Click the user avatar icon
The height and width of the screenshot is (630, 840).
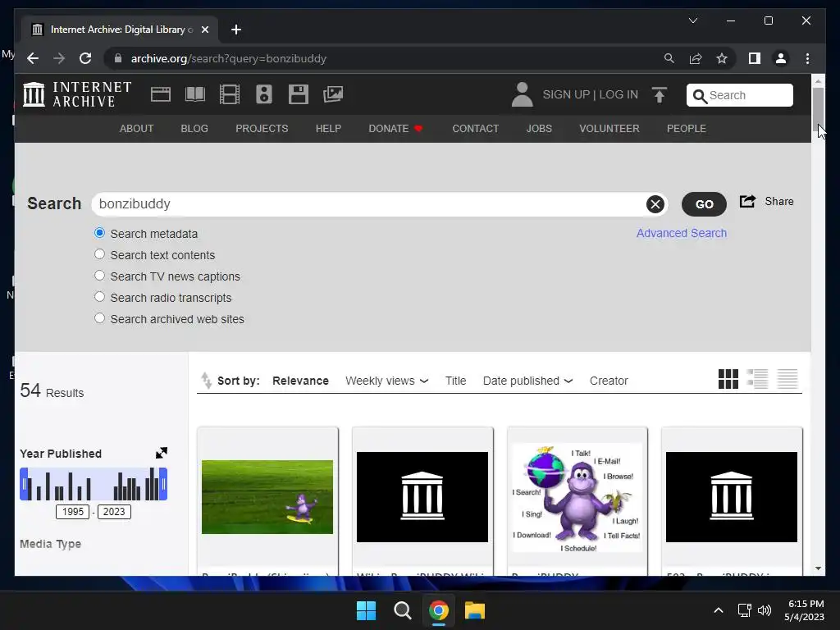(522, 95)
